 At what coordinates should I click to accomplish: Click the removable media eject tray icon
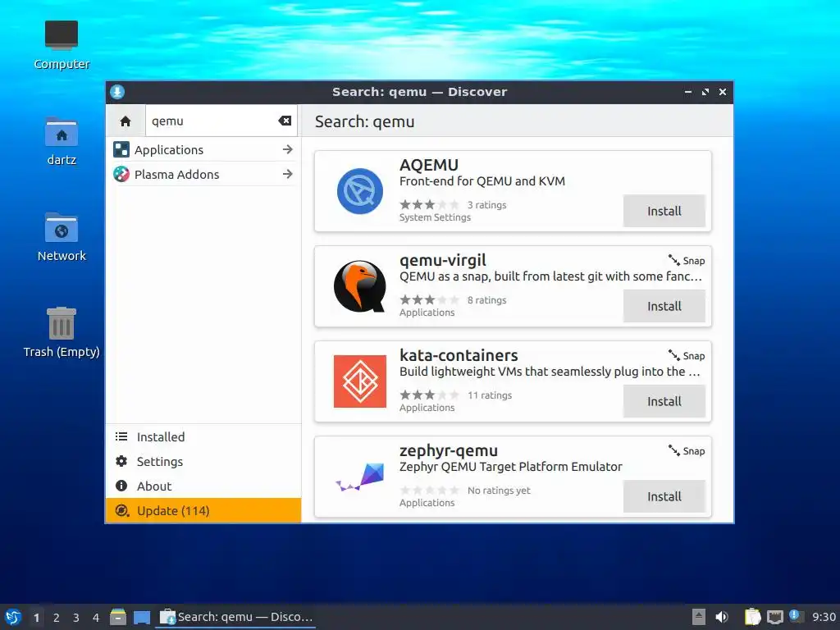pyautogui.click(x=699, y=617)
